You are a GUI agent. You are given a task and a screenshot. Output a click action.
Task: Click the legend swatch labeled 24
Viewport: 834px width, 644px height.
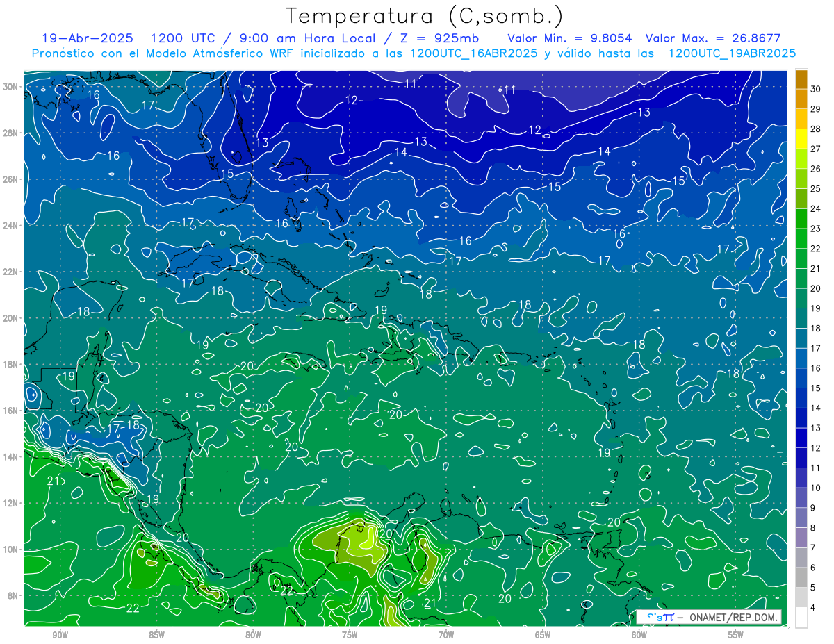tap(801, 199)
